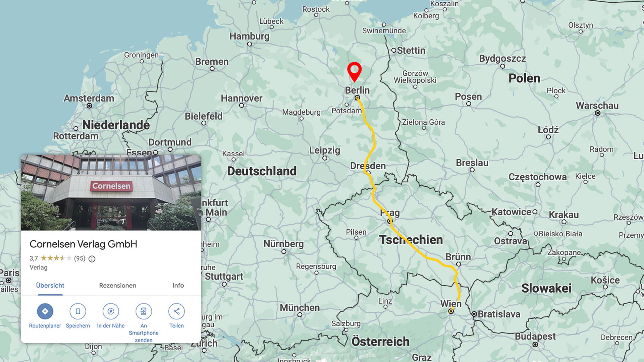Switch to the Rezensionen tab
Viewport: 644px width, 362px height.
(x=118, y=286)
